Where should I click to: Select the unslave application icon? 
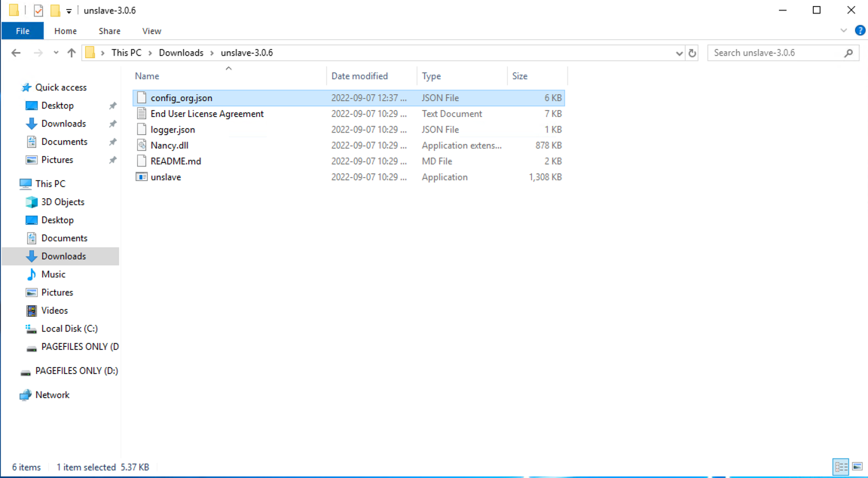click(142, 177)
